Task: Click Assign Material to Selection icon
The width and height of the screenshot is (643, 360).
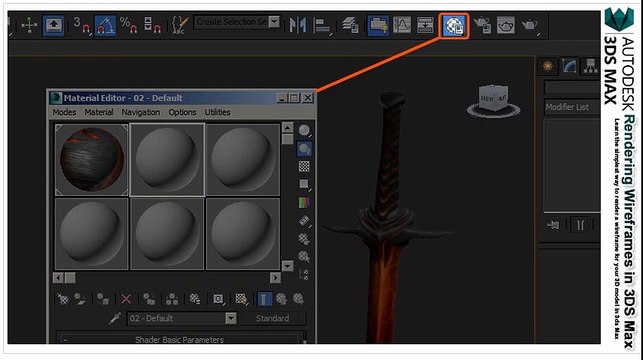Action: tap(103, 299)
